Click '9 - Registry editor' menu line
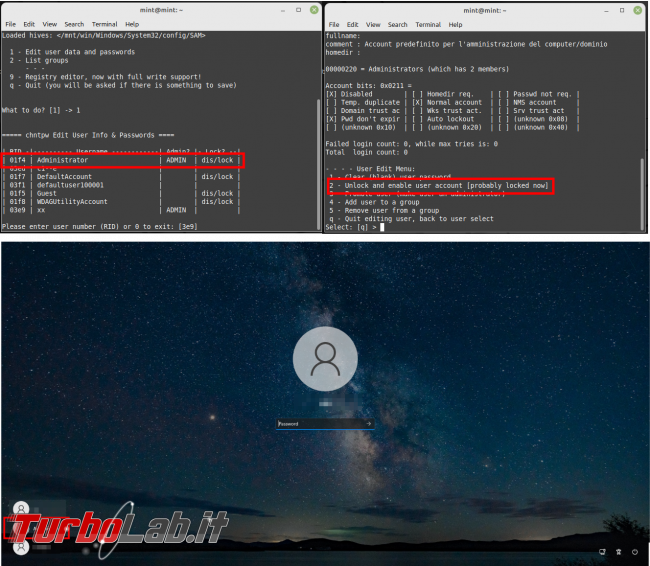The height and width of the screenshot is (566, 650). click(x=105, y=77)
